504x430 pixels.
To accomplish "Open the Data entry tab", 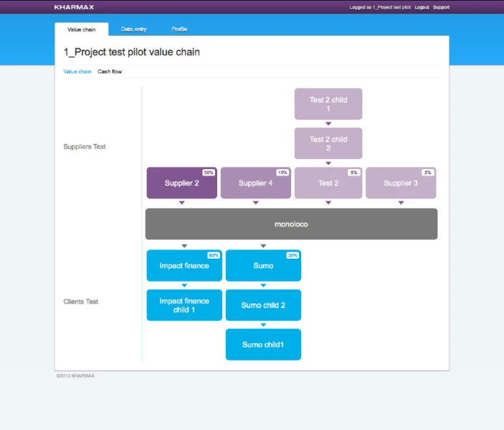I will pyautogui.click(x=134, y=29).
